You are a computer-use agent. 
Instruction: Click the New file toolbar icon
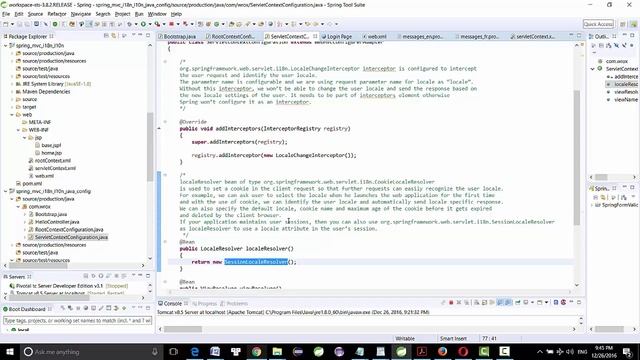[x=6, y=24]
